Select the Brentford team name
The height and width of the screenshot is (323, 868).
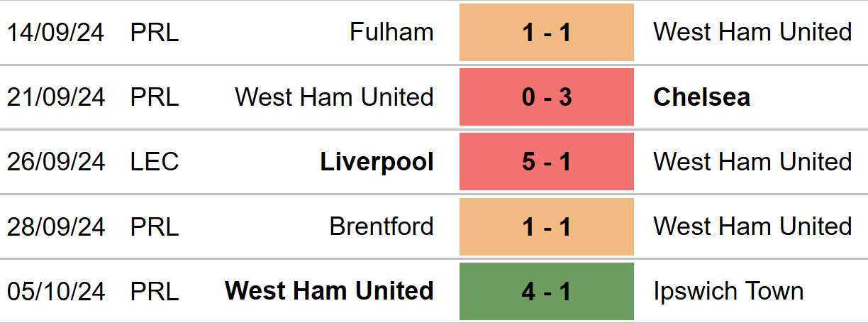pos(382,226)
